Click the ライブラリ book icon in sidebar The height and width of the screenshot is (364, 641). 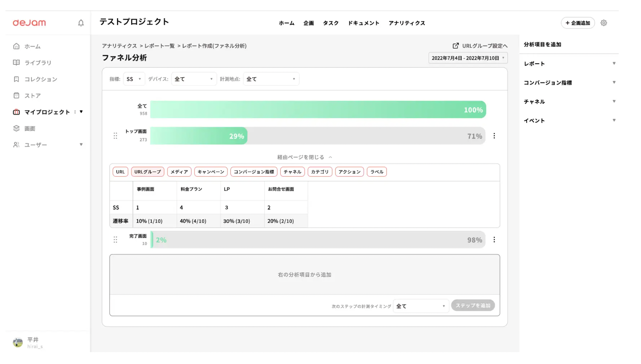pos(16,62)
